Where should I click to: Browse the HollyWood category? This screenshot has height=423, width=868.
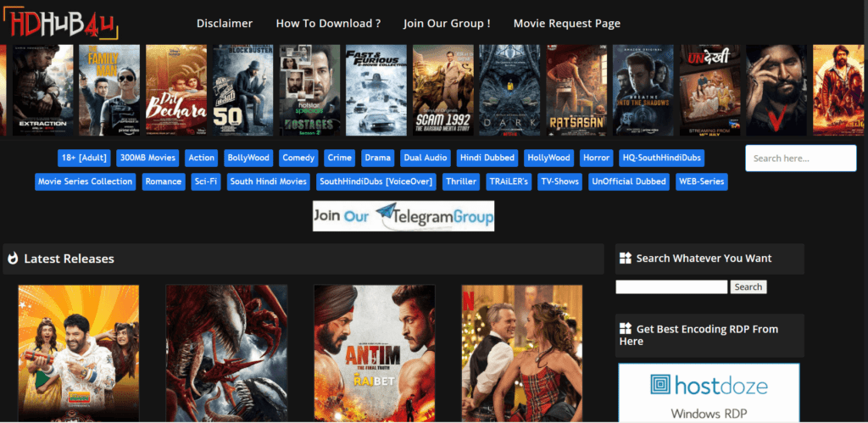coord(549,158)
